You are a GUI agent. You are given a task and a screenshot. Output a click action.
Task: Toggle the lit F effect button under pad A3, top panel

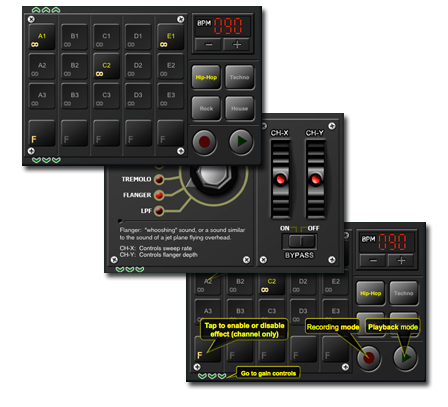42,133
